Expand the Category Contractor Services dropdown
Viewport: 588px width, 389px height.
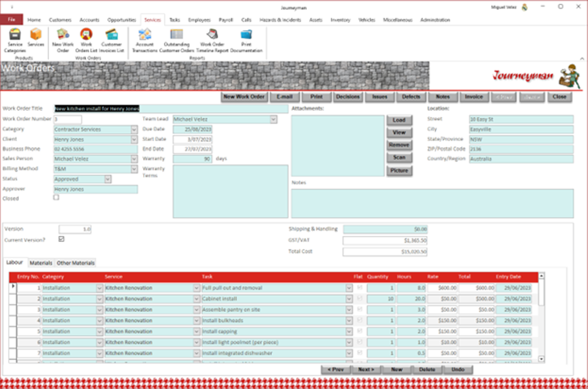(x=134, y=129)
